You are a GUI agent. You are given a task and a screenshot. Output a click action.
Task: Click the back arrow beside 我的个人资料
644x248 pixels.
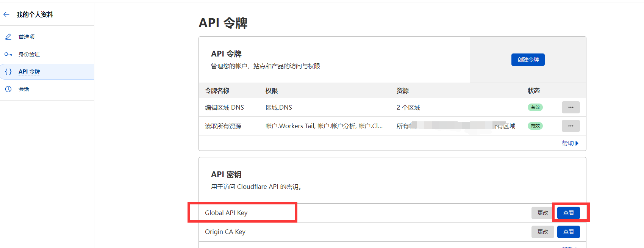coord(6,15)
